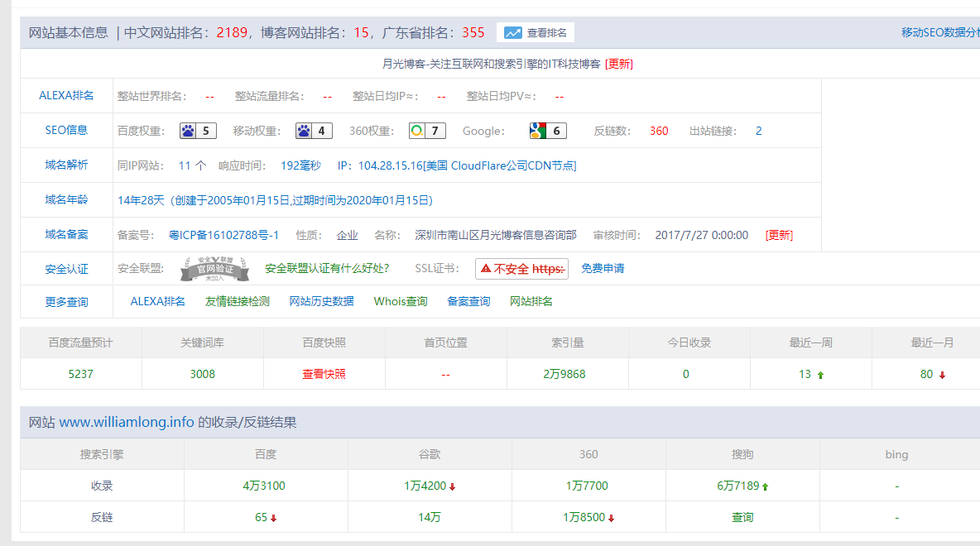This screenshot has height=546, width=980.
Task: Click the Baidu weight 5 paw icon
Action: (188, 131)
